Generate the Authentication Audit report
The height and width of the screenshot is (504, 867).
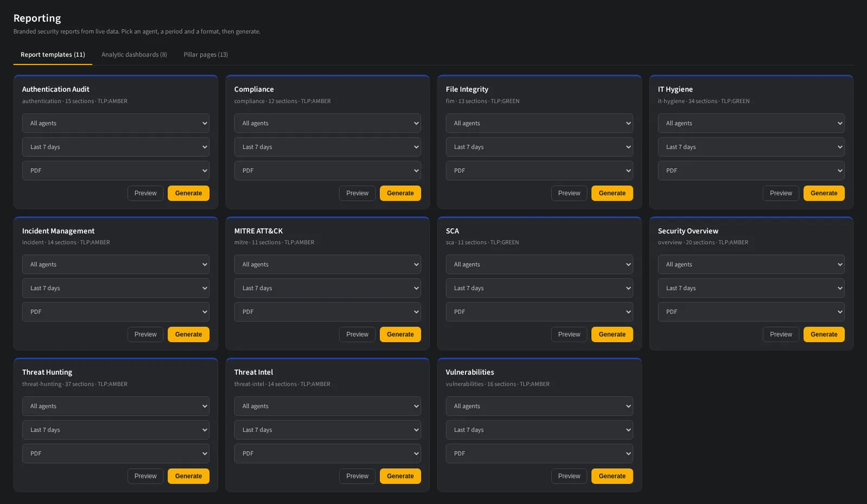pyautogui.click(x=189, y=193)
